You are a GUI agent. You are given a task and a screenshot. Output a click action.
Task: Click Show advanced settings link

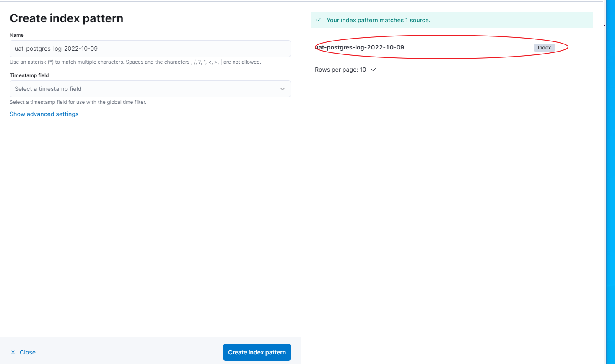44,114
